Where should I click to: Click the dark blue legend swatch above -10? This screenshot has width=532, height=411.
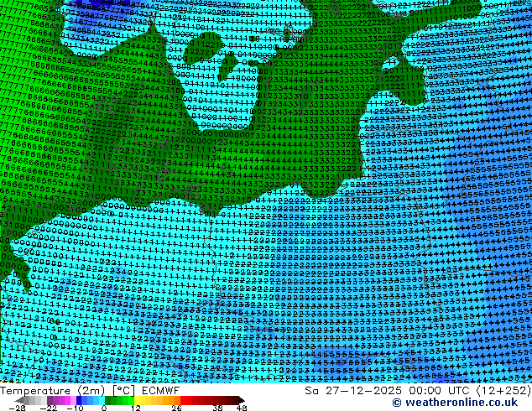coord(79,400)
